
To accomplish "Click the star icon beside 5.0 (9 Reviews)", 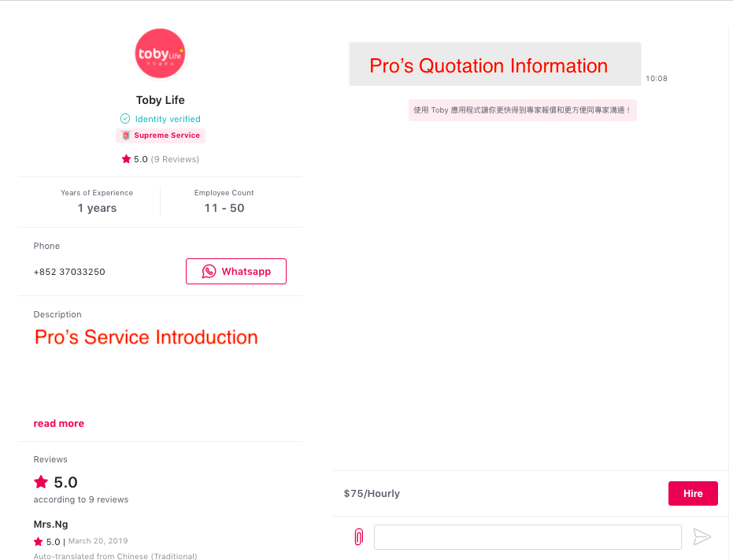I will point(126,159).
